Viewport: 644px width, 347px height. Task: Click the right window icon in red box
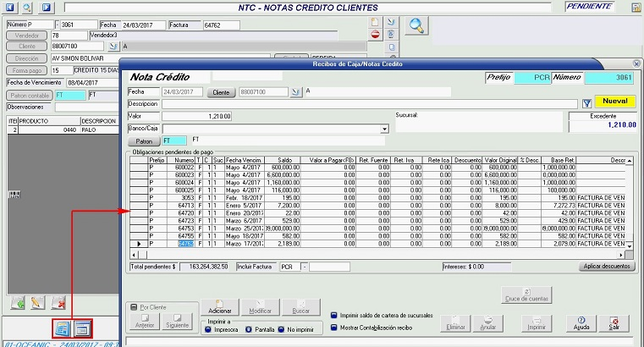click(83, 328)
